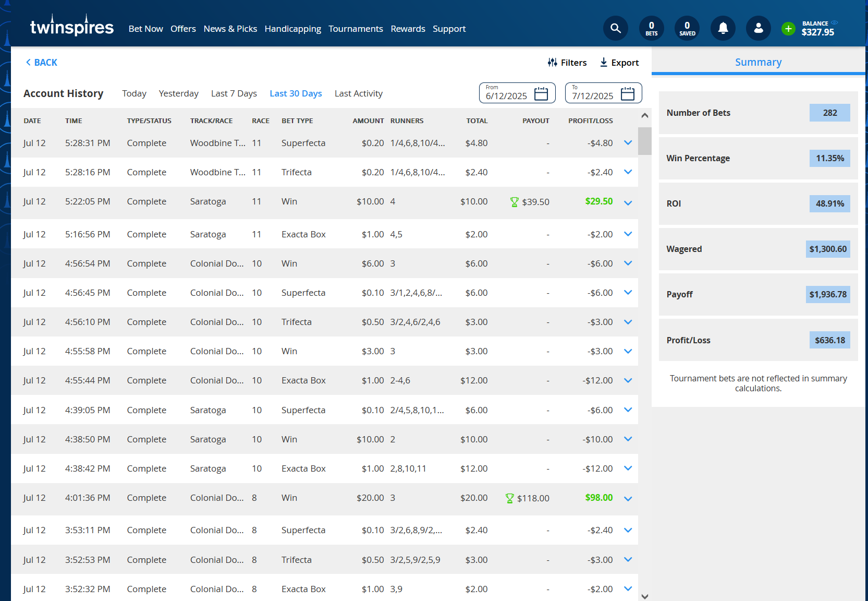868x601 pixels.
Task: Expand the 4:55:58 PM Win bet row
Action: click(628, 351)
